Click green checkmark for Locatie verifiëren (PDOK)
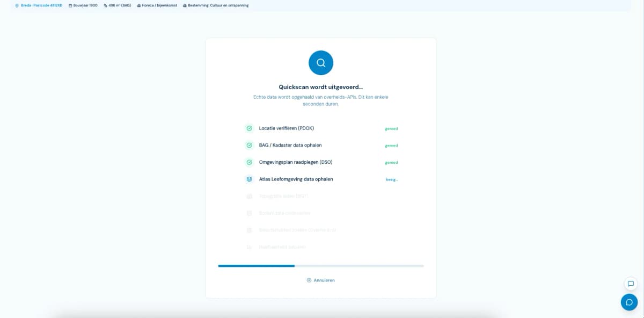The image size is (644, 318). [x=249, y=128]
